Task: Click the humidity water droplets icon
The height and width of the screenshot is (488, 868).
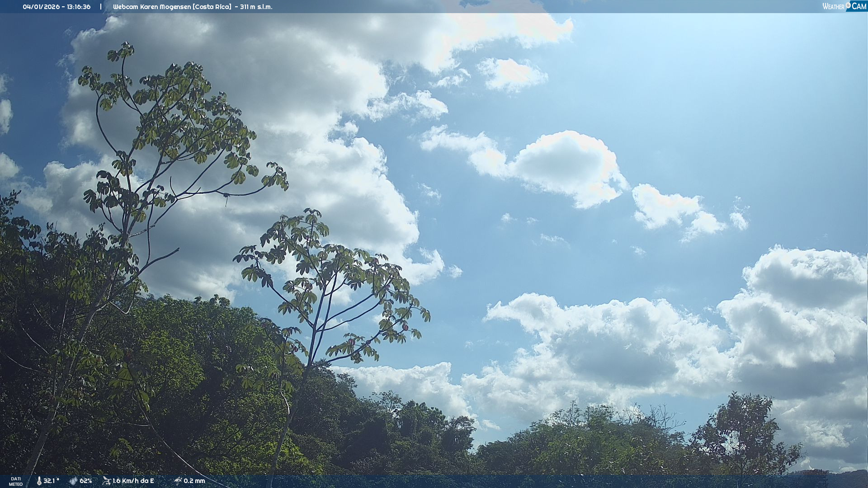Action: pos(73,481)
